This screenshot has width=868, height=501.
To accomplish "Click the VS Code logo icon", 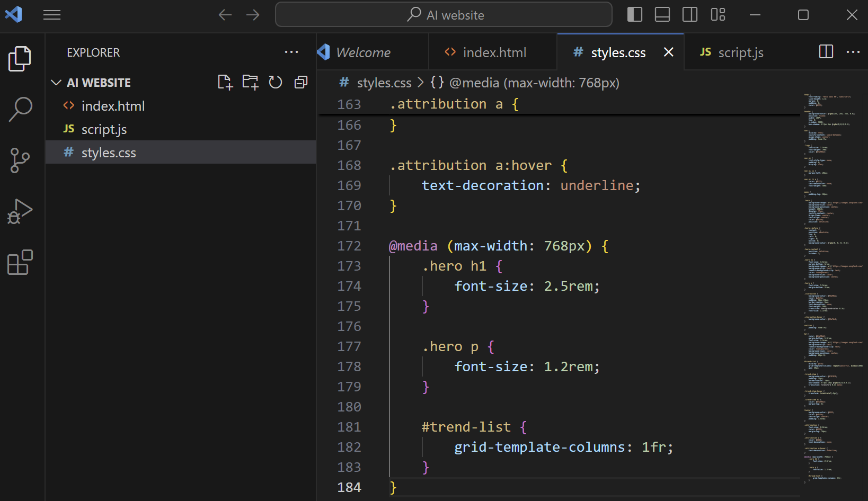I will [13, 14].
